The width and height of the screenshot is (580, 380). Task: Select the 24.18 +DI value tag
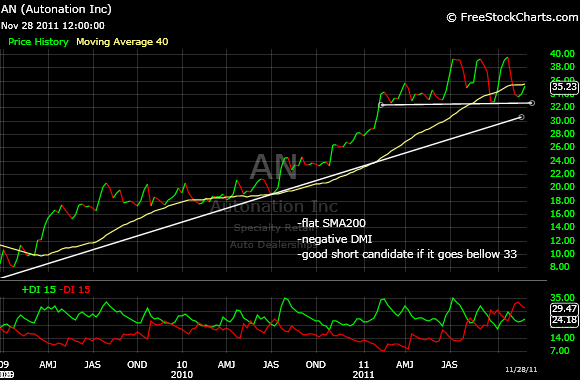(564, 320)
